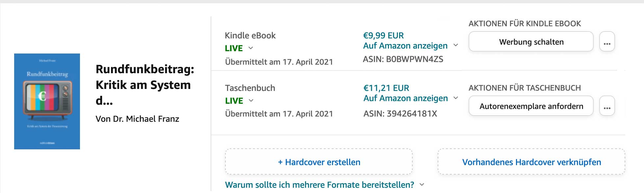Open 'Warum sollte ich mehrere Formate bereitstellen?' link
The width and height of the screenshot is (644, 193).
click(319, 185)
